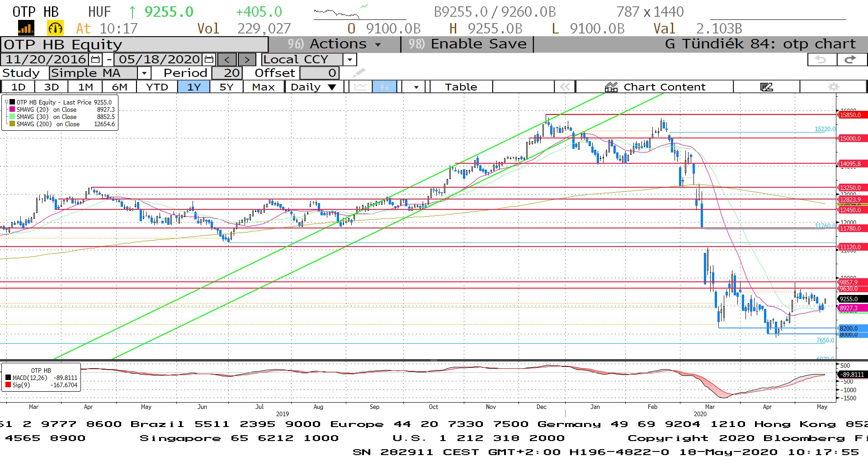The width and height of the screenshot is (868, 470).
Task: Click the 15220.0 cyan level annotation
Action: click(x=825, y=129)
